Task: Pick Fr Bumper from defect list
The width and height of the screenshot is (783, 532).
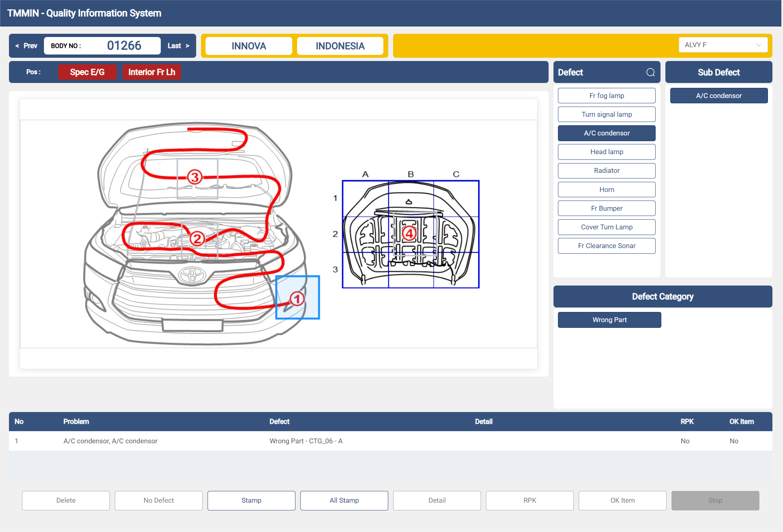Action: tap(606, 208)
